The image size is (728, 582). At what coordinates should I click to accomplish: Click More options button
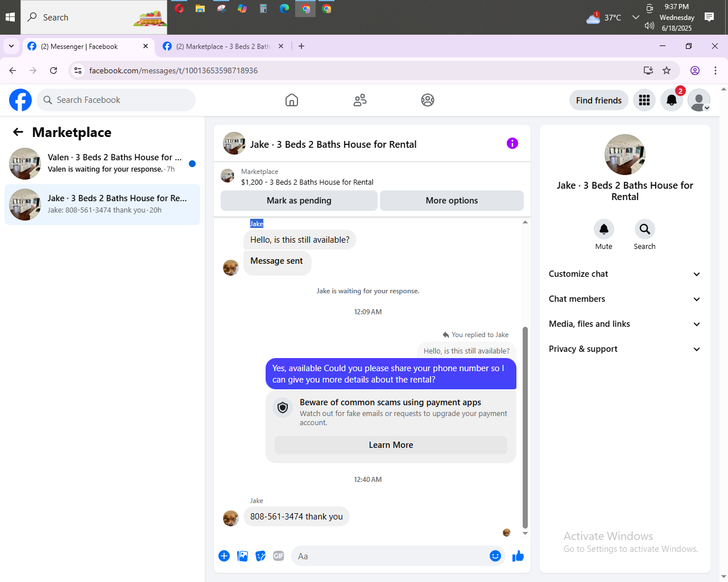(x=452, y=201)
